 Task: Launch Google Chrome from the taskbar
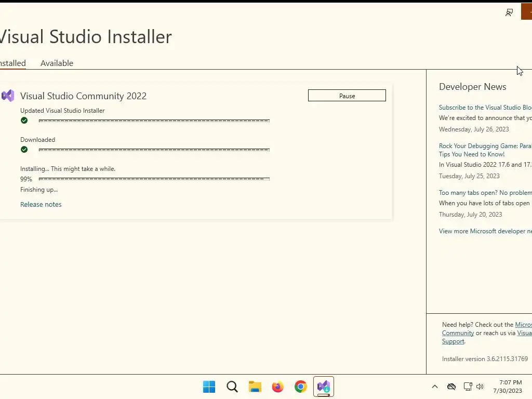301,387
